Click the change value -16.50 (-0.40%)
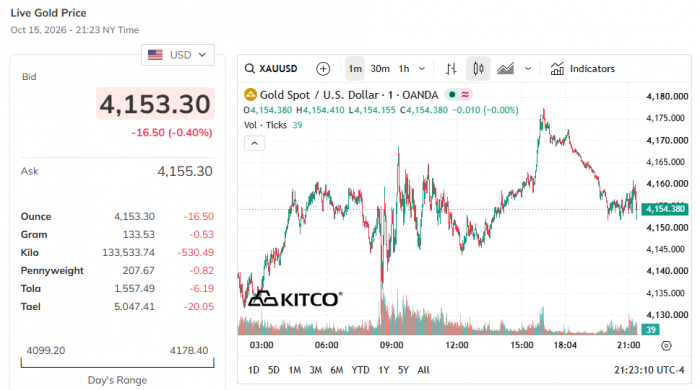The image size is (700, 390). coord(172,133)
